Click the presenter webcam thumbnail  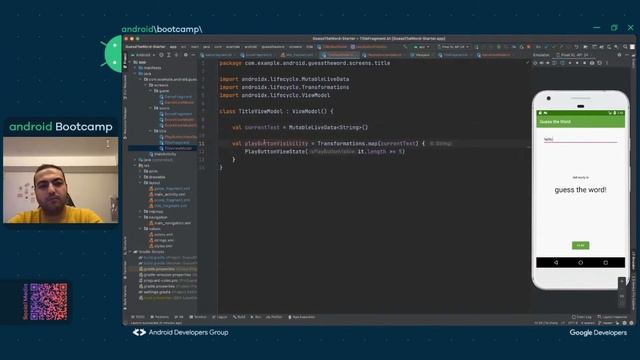coord(60,180)
